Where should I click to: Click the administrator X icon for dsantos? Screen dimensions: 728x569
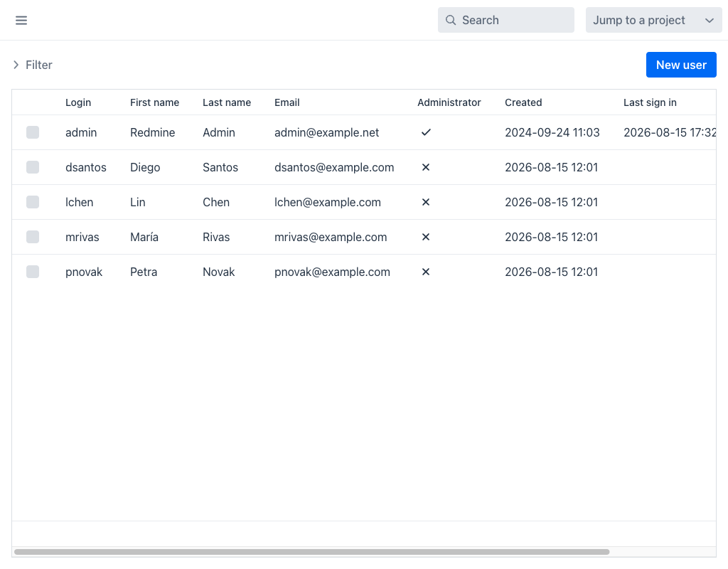425,167
